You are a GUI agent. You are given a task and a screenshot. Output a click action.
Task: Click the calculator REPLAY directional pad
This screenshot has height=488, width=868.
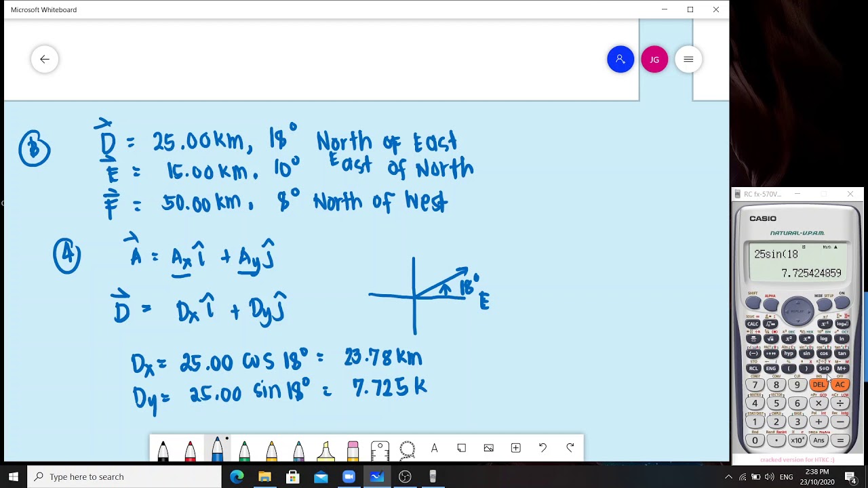click(797, 312)
